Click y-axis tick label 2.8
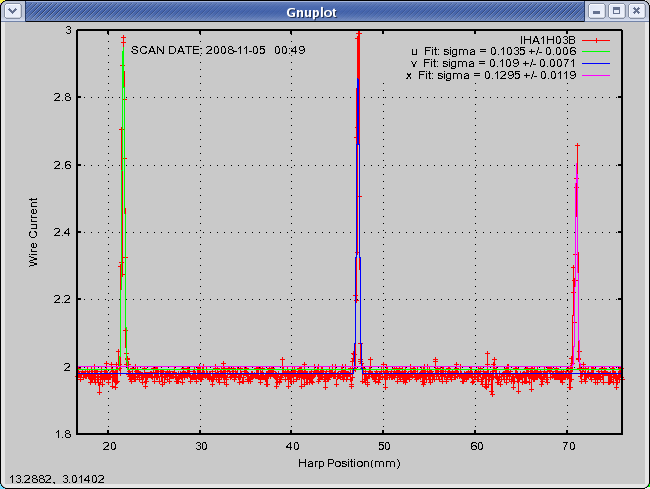 (x=62, y=97)
